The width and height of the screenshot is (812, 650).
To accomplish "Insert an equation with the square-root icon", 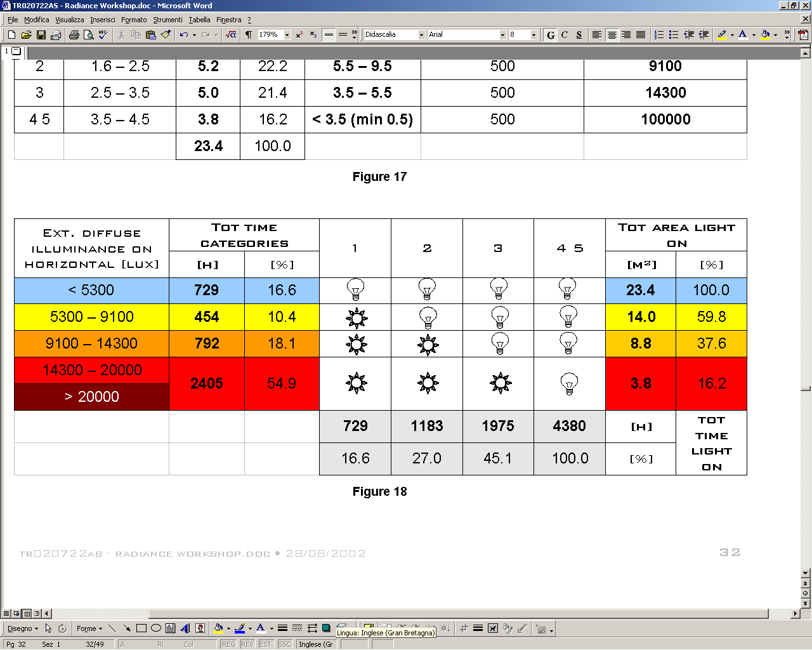I will (x=231, y=35).
